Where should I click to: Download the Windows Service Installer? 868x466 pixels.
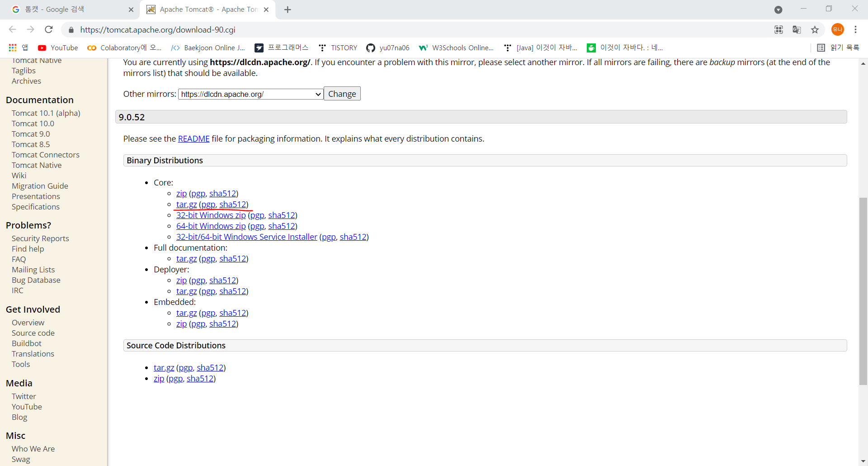[247, 237]
